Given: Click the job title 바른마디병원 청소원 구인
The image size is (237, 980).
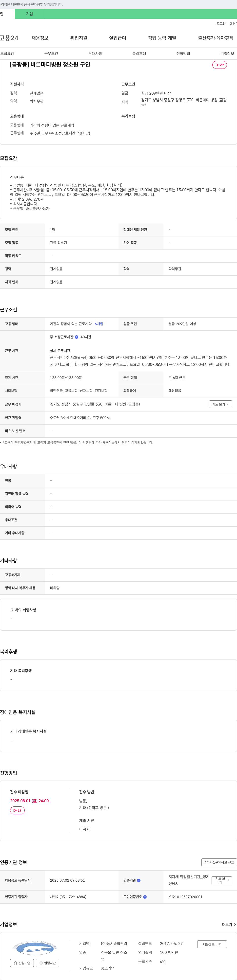Looking at the screenshot, I should point(50,65).
